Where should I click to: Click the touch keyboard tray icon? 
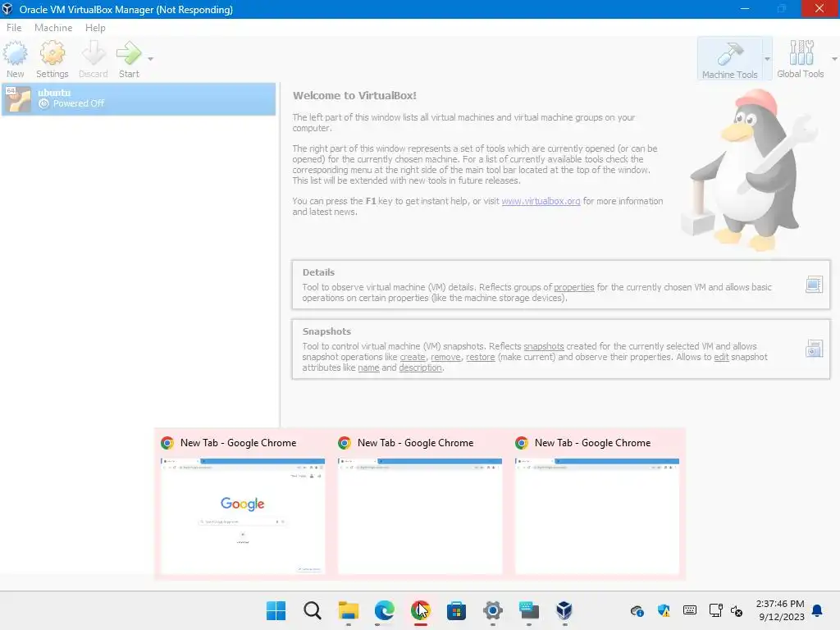click(x=689, y=610)
